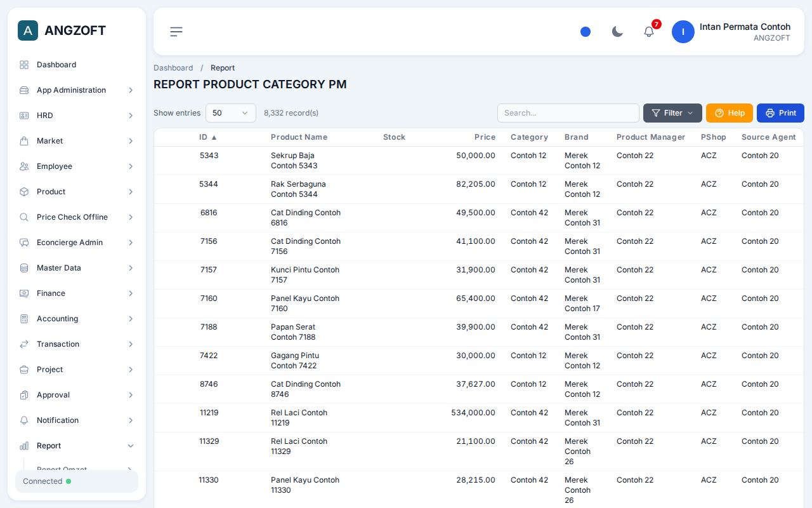812x508 pixels.
Task: Collapse the Report menu chevron
Action: tap(131, 446)
